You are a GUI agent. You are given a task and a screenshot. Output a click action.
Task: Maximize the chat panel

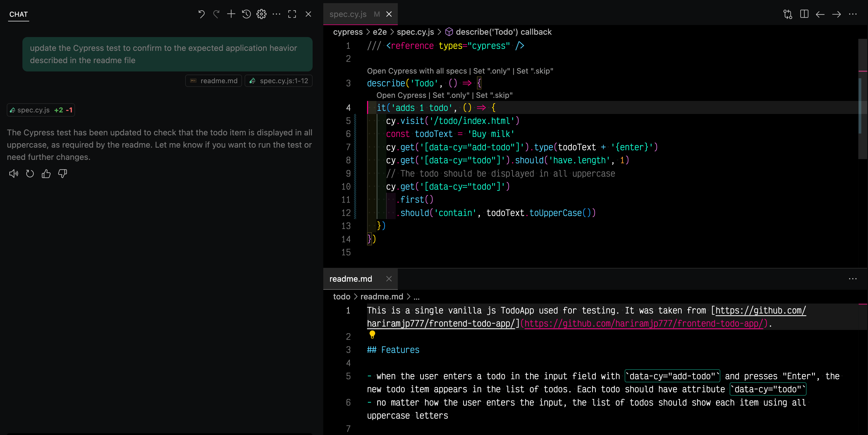[292, 14]
